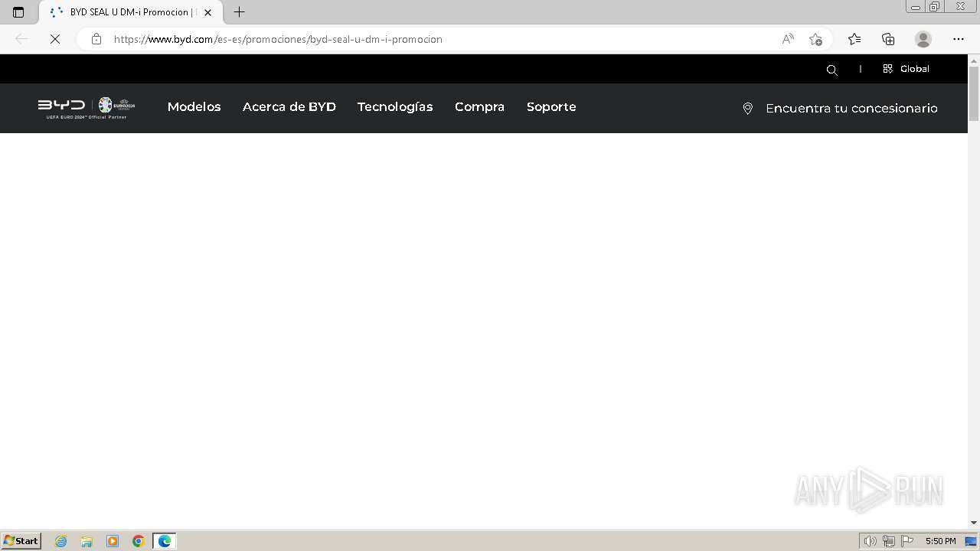Open Edge settings and more menu
This screenshot has height=551, width=980.
[x=959, y=39]
